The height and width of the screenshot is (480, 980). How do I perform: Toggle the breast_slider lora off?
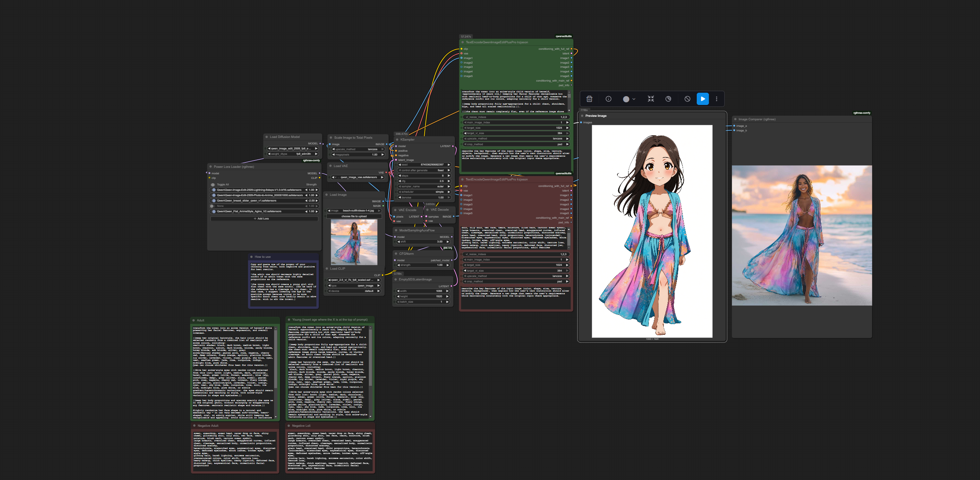(213, 201)
